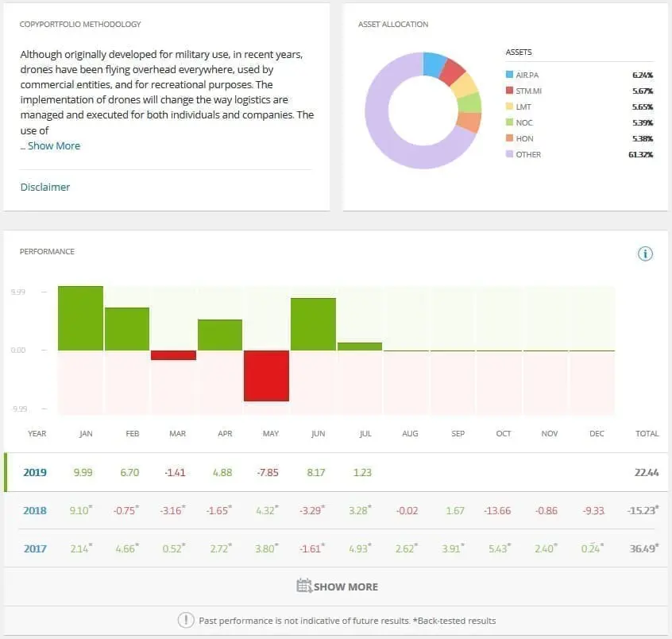This screenshot has height=639, width=672.
Task: Click May's red performance bar
Action: click(266, 374)
